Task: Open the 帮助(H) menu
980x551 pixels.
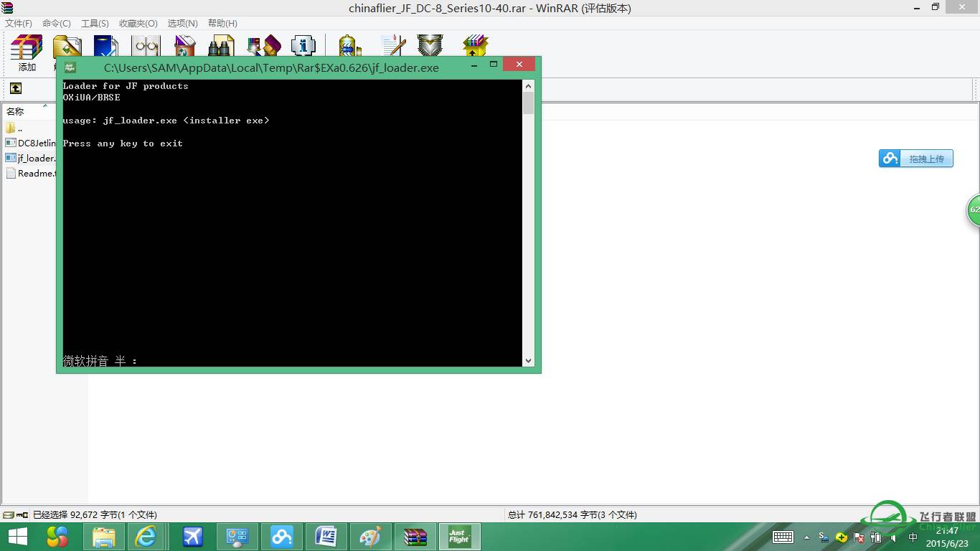Action: click(x=222, y=24)
